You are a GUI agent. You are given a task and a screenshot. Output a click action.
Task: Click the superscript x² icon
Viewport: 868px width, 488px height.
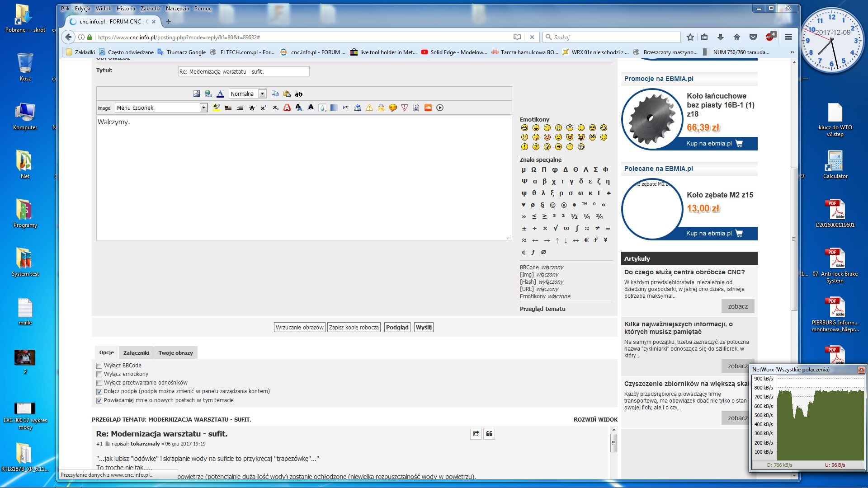click(264, 108)
